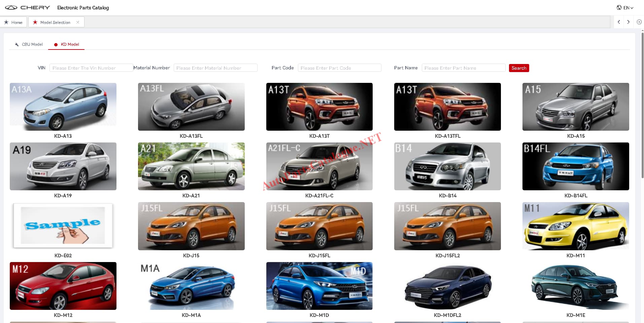Open the KD-A19 model thumbnail
Screen dimensions: 644x323
63,166
